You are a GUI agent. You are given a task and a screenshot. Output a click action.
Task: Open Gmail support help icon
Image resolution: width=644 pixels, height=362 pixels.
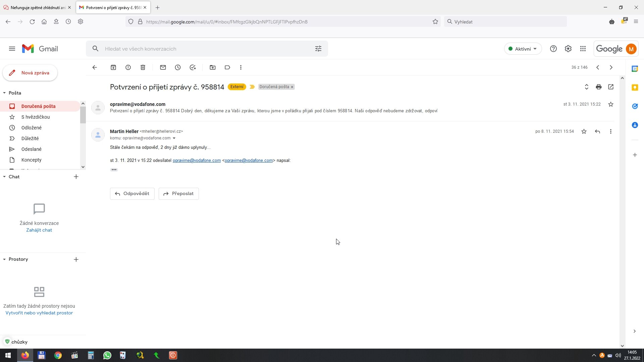[553, 49]
